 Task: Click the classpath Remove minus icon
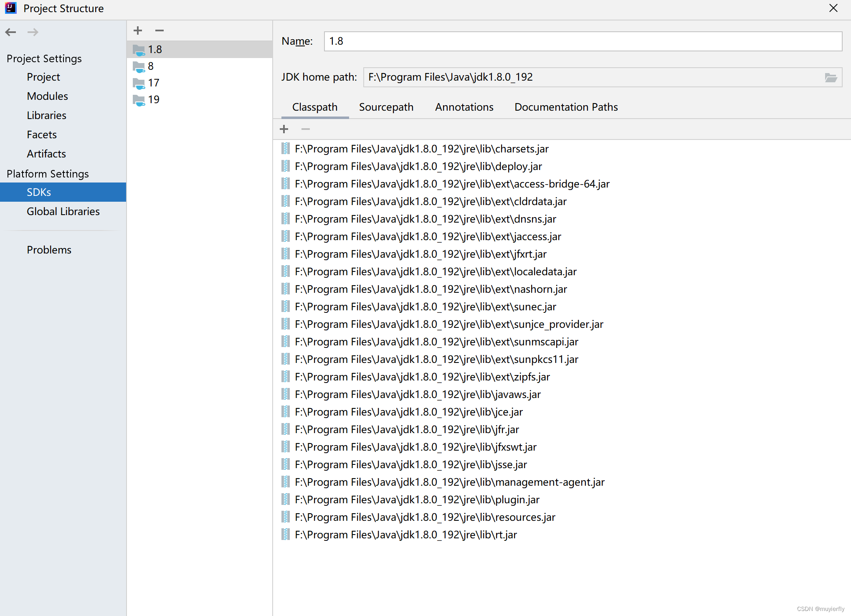[305, 129]
